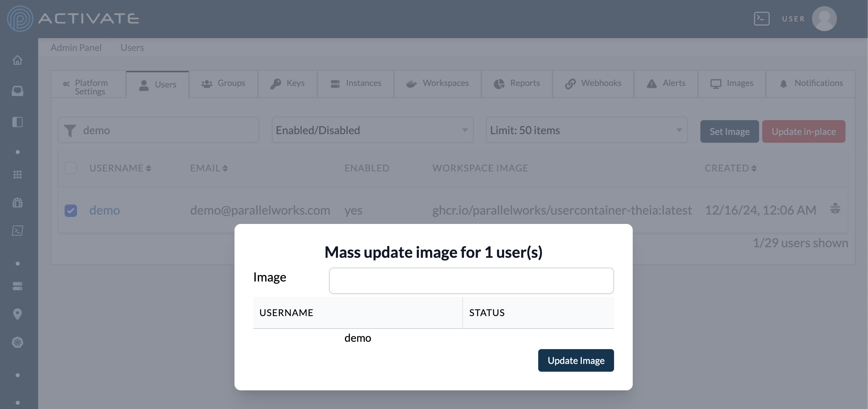This screenshot has width=868, height=409.
Task: Switch to the Workspaces tab
Action: click(437, 84)
